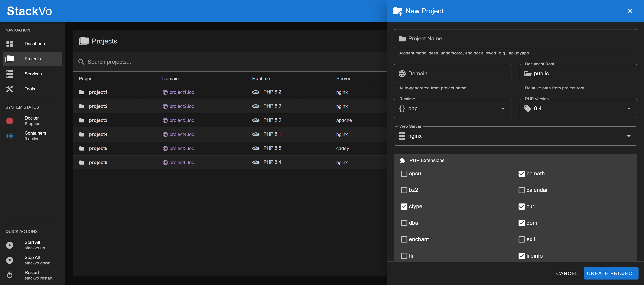The height and width of the screenshot is (285, 644).
Task: Click the Start All play icon
Action: point(9,245)
